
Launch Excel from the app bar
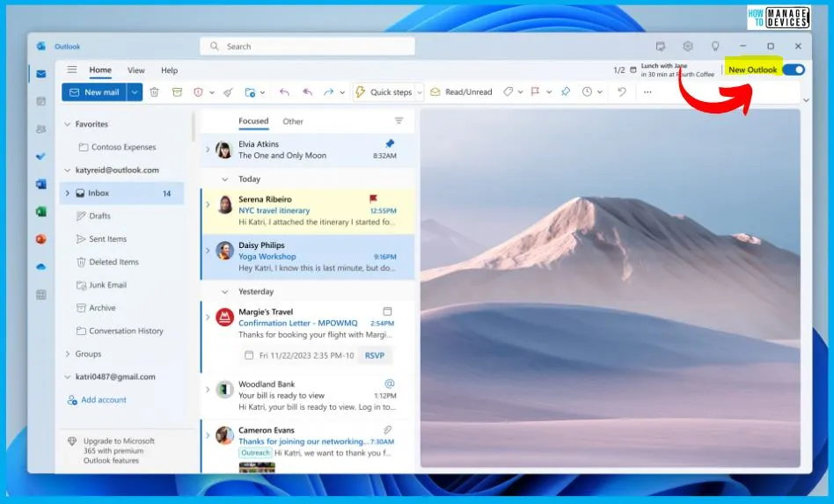41,212
